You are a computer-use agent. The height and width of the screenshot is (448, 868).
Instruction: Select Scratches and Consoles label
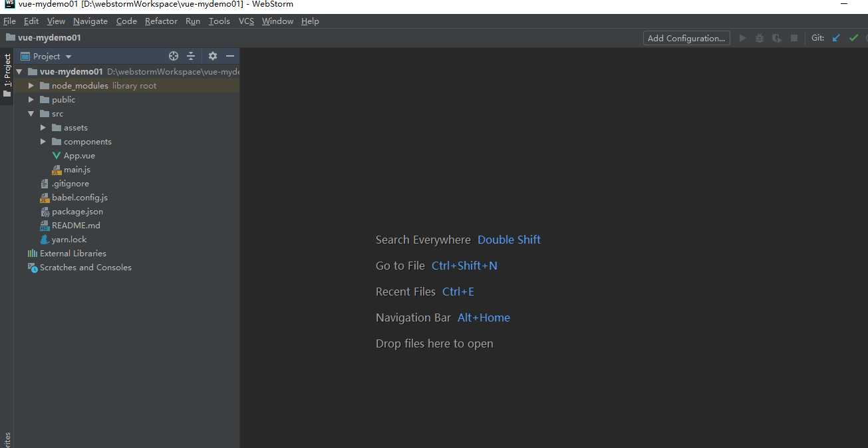86,268
